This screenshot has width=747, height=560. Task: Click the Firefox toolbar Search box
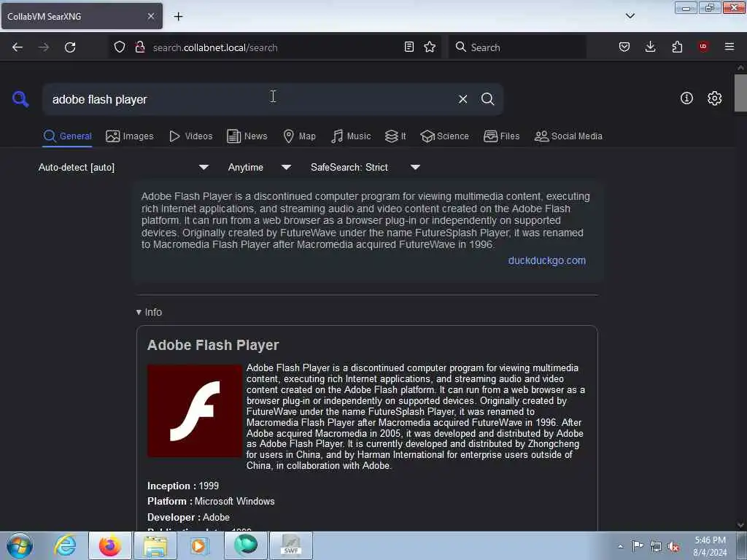(517, 47)
